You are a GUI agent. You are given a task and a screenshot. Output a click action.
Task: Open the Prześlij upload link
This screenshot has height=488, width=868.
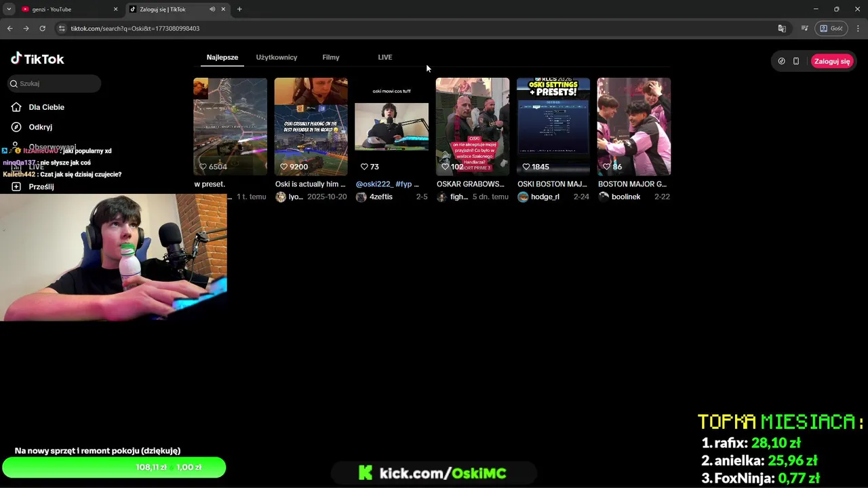click(x=41, y=186)
